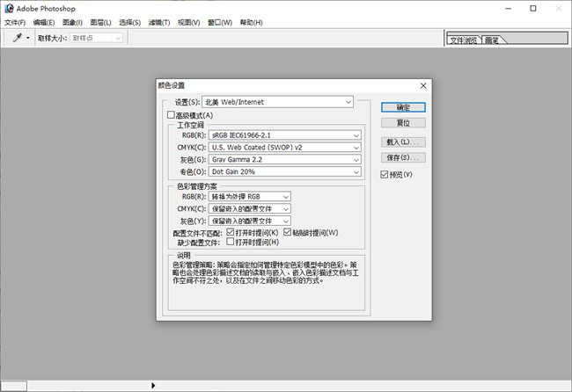The width and height of the screenshot is (572, 392).
Task: Enable the 高级模式(A) checkbox
Action: coord(172,115)
